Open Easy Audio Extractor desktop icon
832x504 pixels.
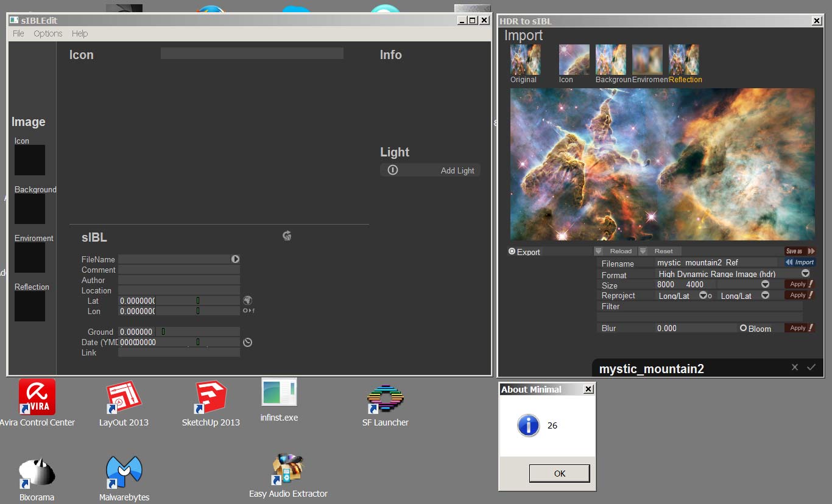tap(288, 476)
